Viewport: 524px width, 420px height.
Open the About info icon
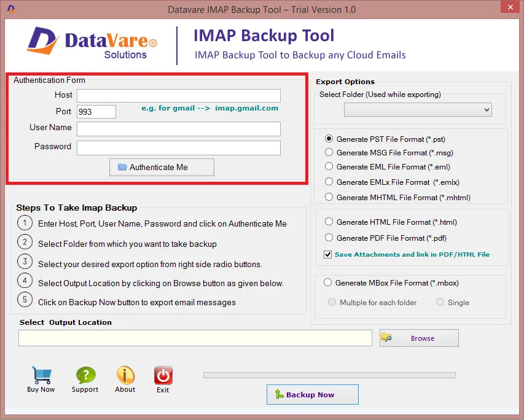point(125,375)
